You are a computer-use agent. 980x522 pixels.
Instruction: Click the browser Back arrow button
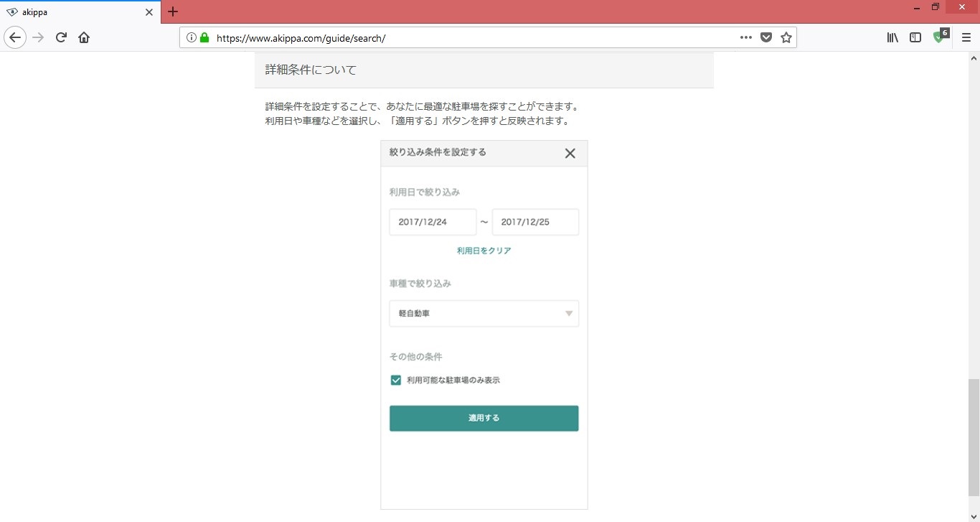click(15, 38)
